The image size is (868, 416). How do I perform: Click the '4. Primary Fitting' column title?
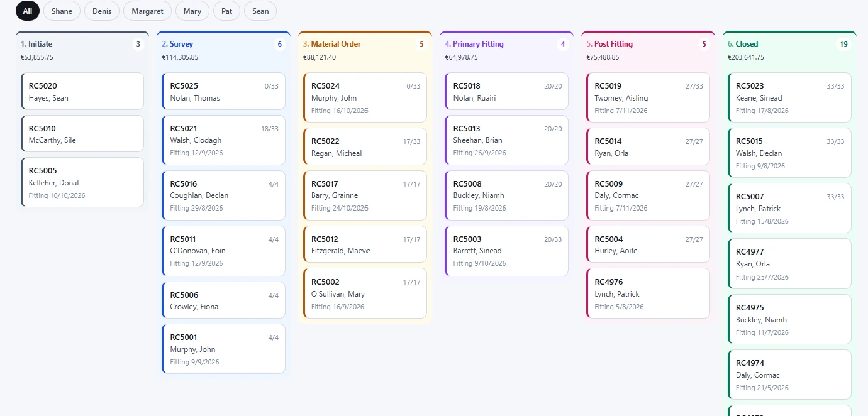point(474,44)
